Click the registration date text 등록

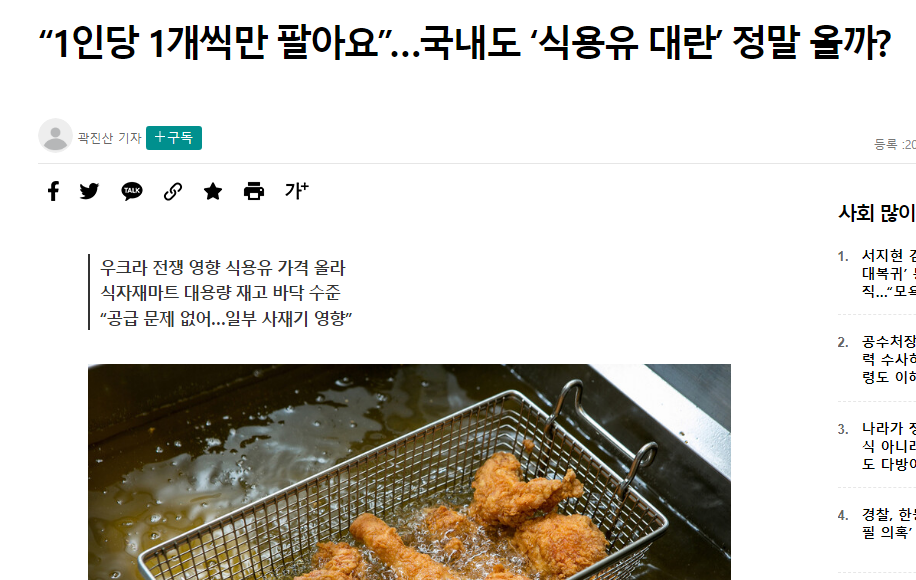(x=894, y=144)
